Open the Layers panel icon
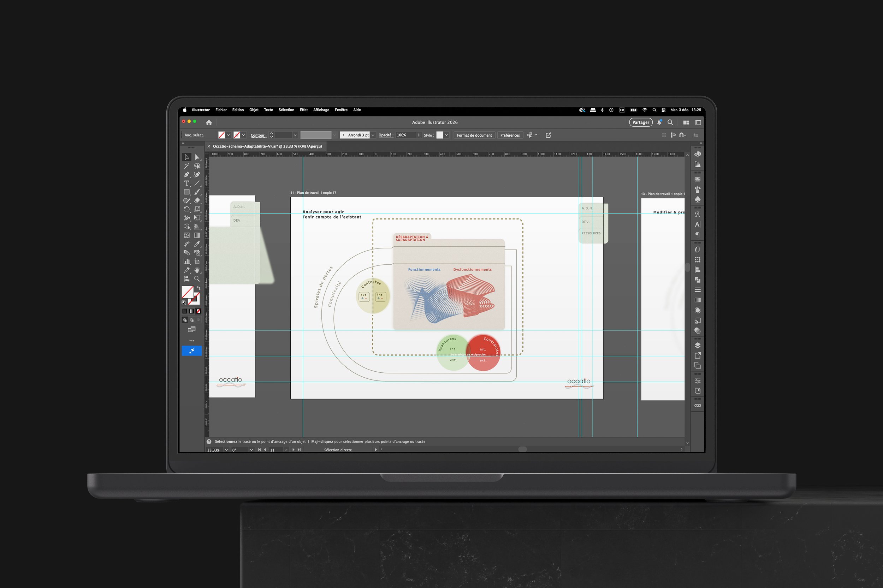Image resolution: width=883 pixels, height=588 pixels. (697, 346)
